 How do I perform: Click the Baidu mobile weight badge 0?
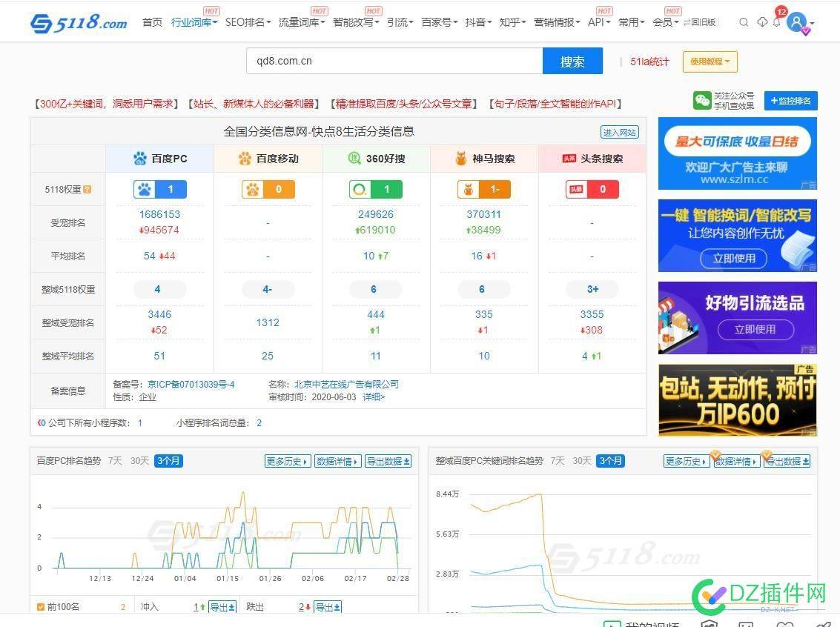(x=268, y=190)
